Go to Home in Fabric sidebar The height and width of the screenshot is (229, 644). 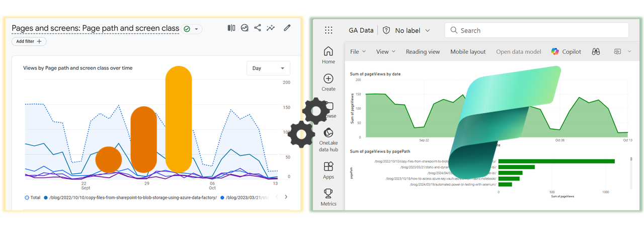[329, 55]
